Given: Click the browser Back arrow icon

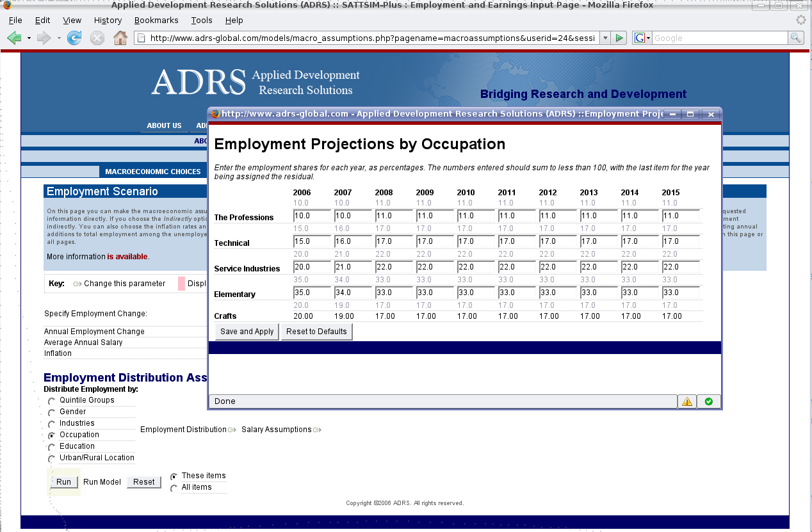Looking at the screenshot, I should (14, 38).
